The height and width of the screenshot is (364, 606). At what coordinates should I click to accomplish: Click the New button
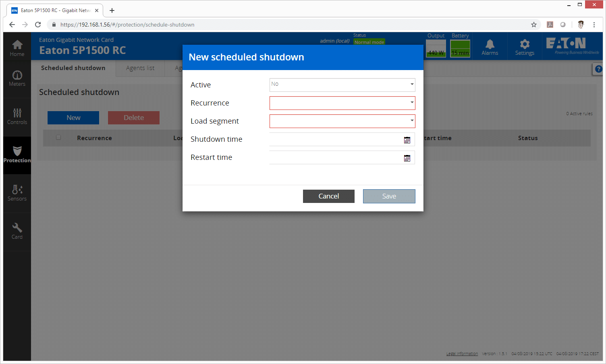(73, 118)
